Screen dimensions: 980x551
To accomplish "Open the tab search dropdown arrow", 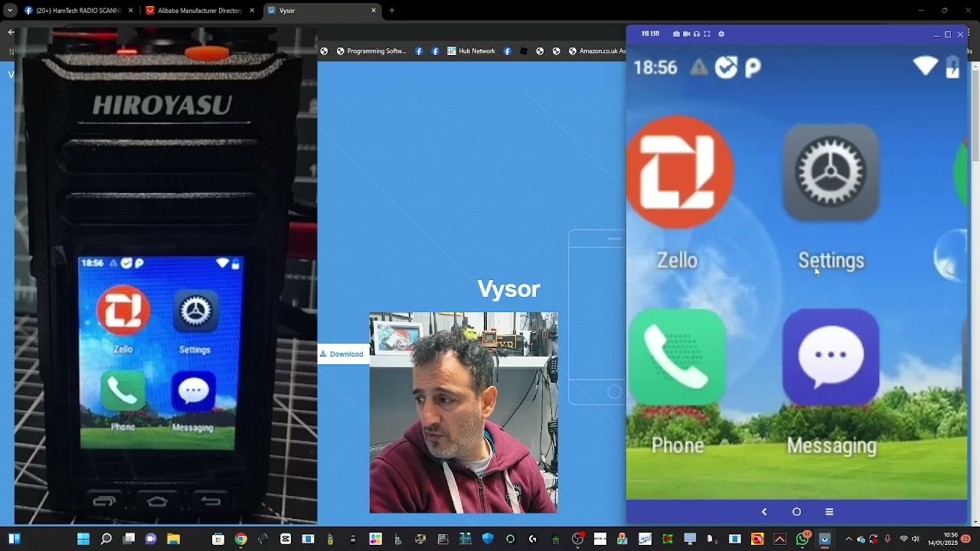I will click(x=10, y=11).
